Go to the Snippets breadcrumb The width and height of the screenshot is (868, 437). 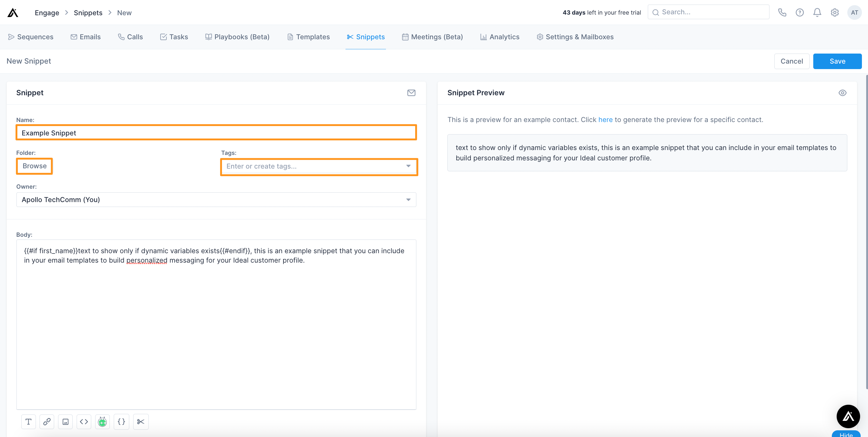coord(88,13)
